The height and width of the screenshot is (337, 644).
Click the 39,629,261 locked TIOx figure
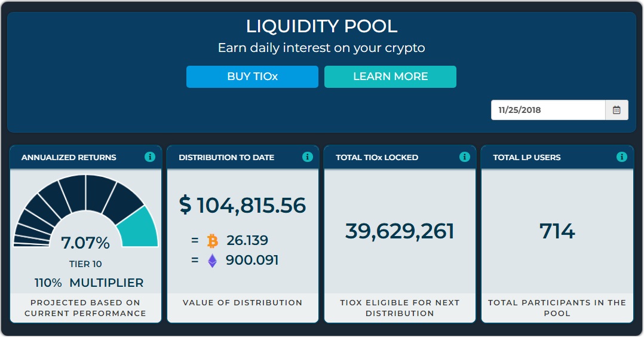400,231
